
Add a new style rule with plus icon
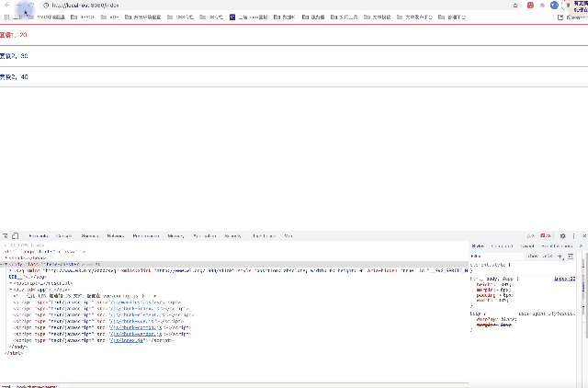pos(560,257)
